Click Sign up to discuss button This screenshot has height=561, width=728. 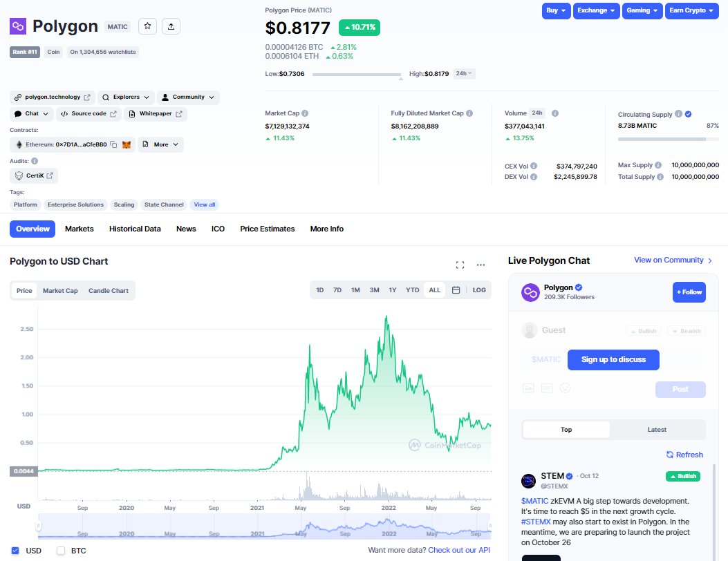613,360
